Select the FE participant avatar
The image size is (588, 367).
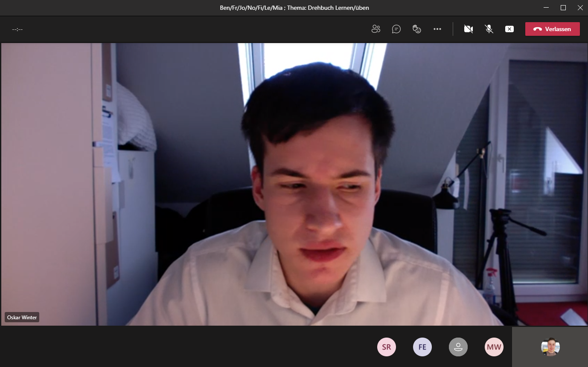[x=422, y=347]
